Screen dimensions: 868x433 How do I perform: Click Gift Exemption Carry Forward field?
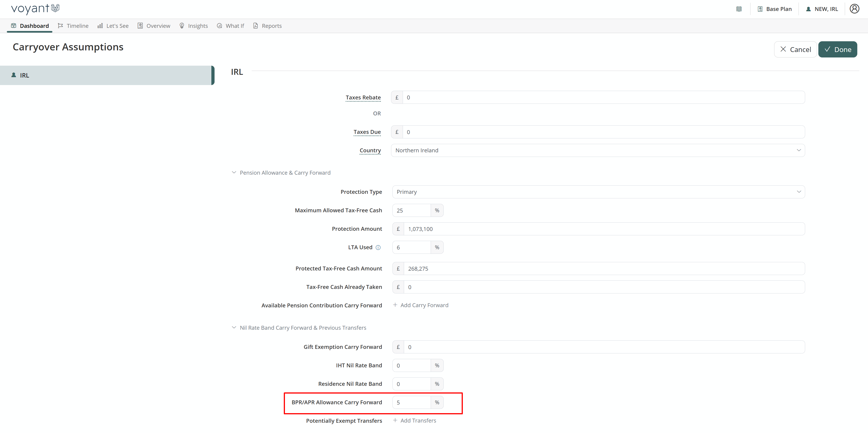[x=604, y=347]
